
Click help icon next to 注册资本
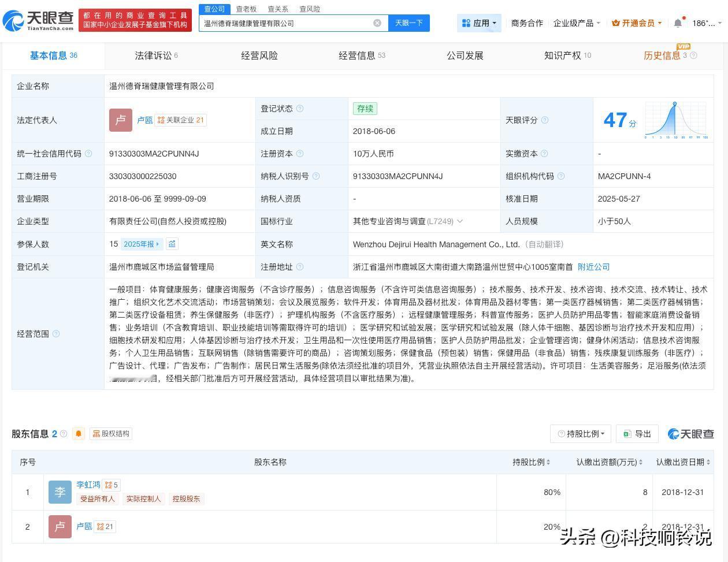coord(299,154)
